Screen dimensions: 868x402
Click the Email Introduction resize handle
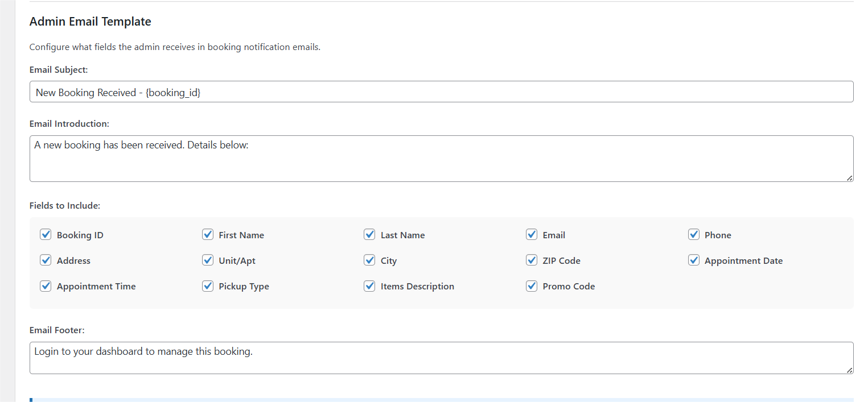click(x=850, y=179)
